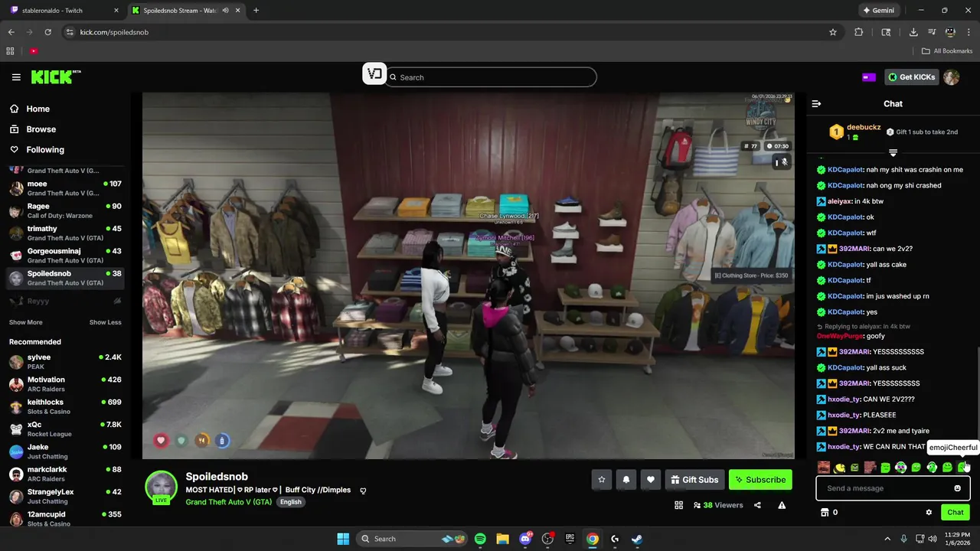The width and height of the screenshot is (980, 551).
Task: Click the VJ extension badge near search
Action: (374, 73)
